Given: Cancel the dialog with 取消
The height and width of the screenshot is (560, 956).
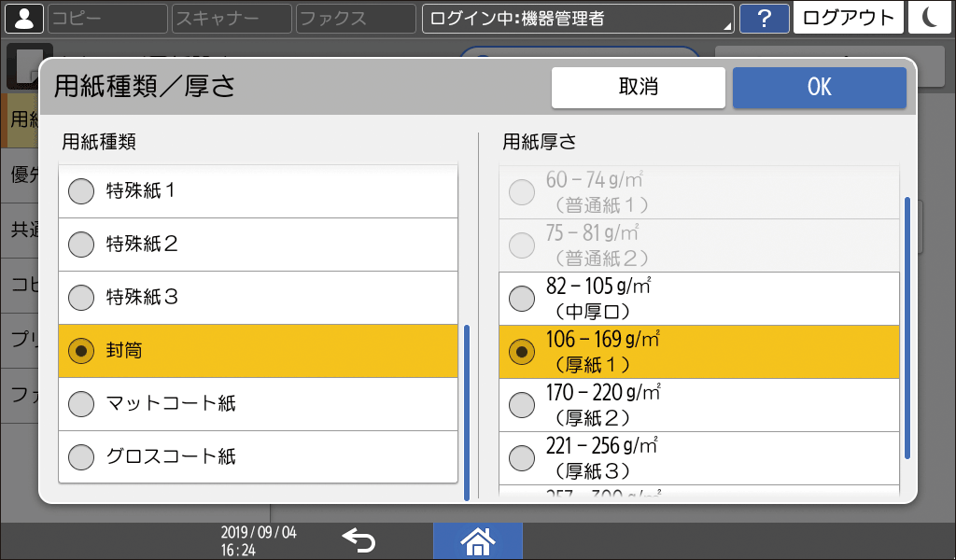Looking at the screenshot, I should [x=638, y=87].
